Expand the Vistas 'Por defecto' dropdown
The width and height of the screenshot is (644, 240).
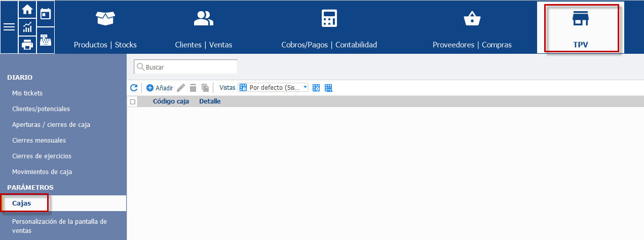(x=274, y=87)
